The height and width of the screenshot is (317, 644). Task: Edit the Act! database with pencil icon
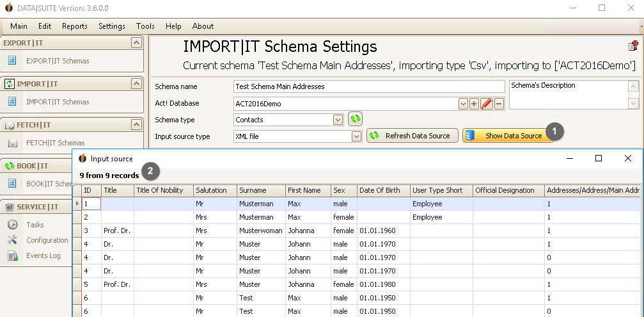486,104
